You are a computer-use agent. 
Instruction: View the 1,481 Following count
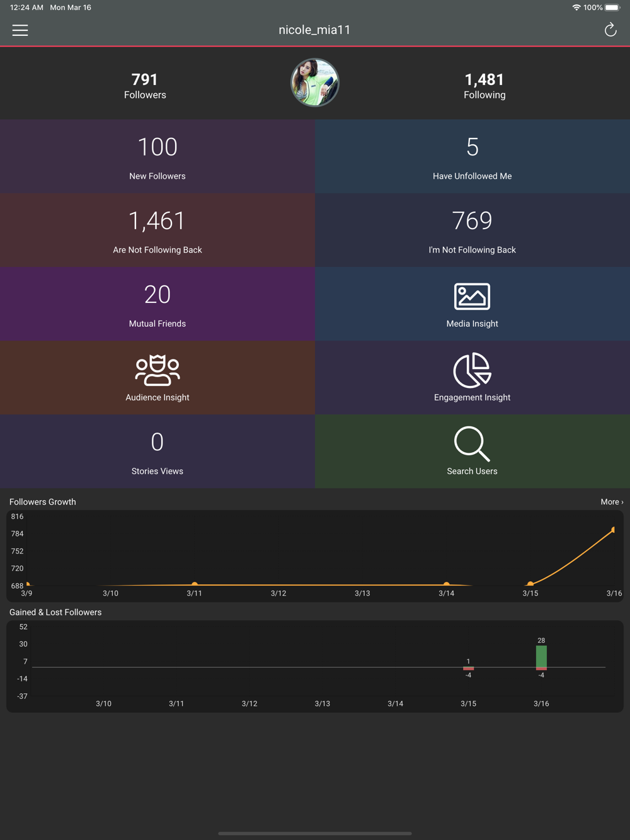pyautogui.click(x=484, y=86)
